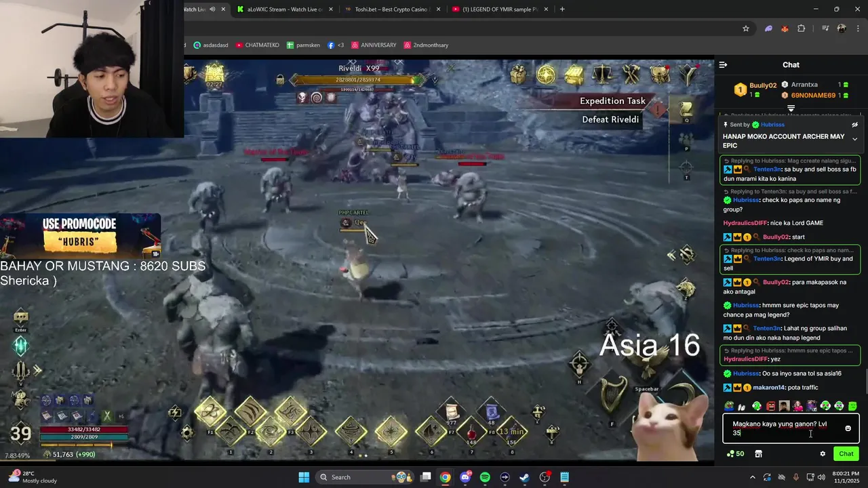868x488 pixels.
Task: Mute the playing Watch Live tab
Action: click(212, 9)
